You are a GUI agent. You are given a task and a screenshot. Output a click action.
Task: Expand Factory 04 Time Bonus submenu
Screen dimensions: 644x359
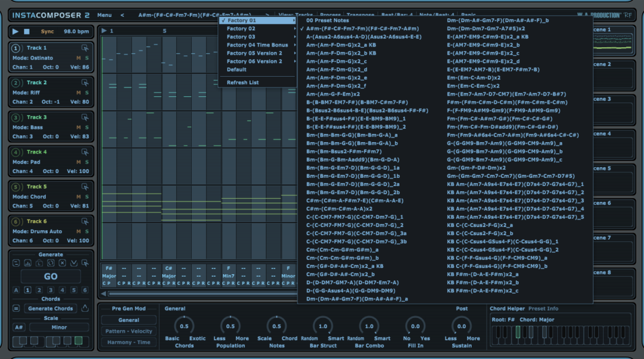pos(257,45)
